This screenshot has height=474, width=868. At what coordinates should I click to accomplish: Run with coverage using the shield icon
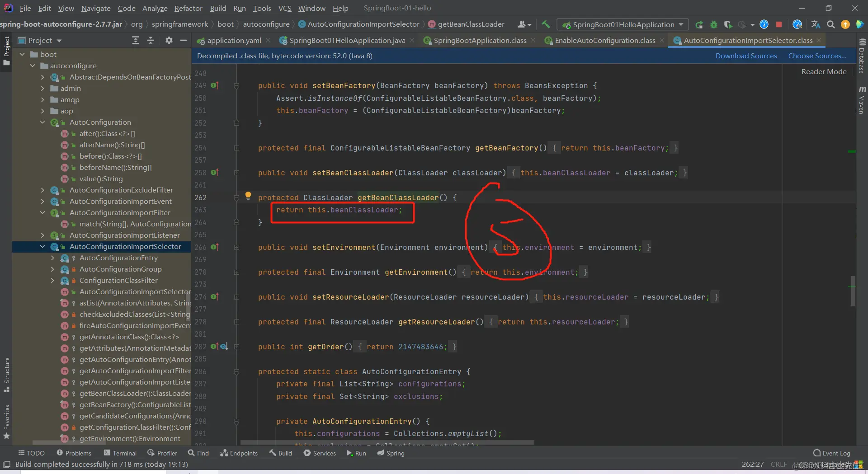pyautogui.click(x=728, y=24)
